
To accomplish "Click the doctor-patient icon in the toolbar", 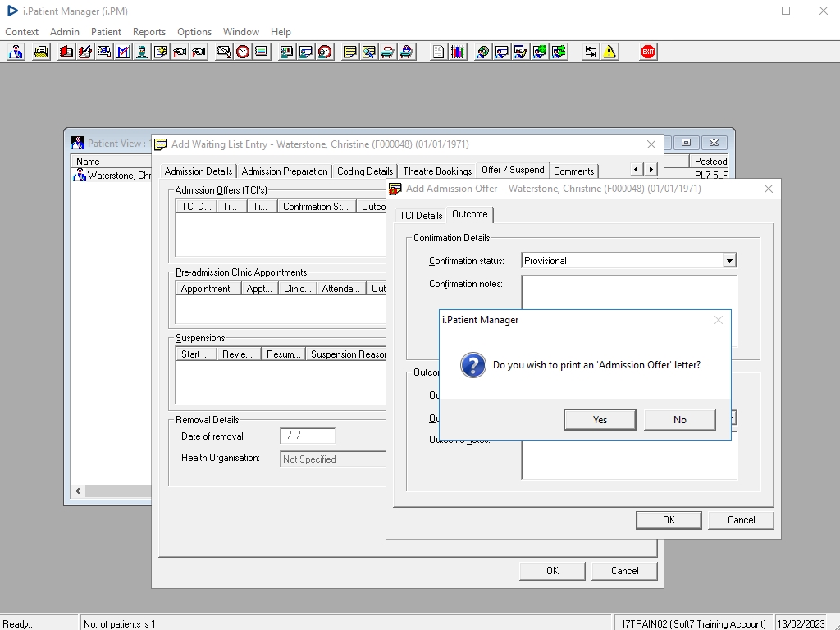I will [x=16, y=52].
